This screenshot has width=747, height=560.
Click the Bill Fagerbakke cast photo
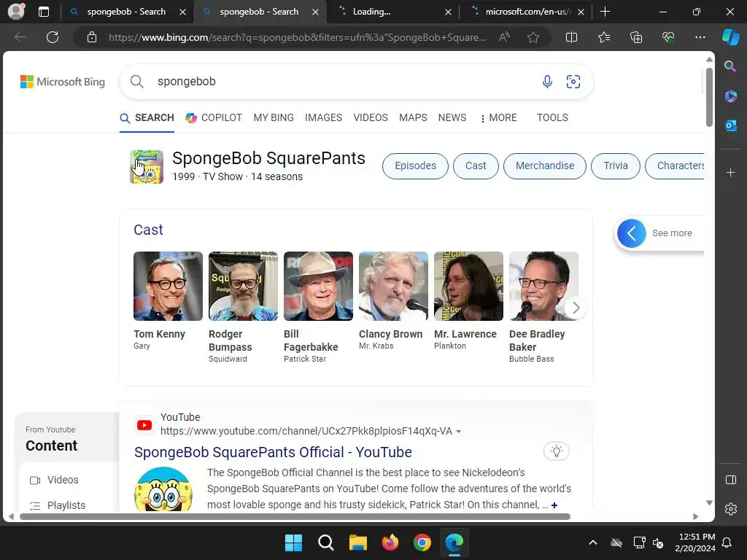click(318, 286)
